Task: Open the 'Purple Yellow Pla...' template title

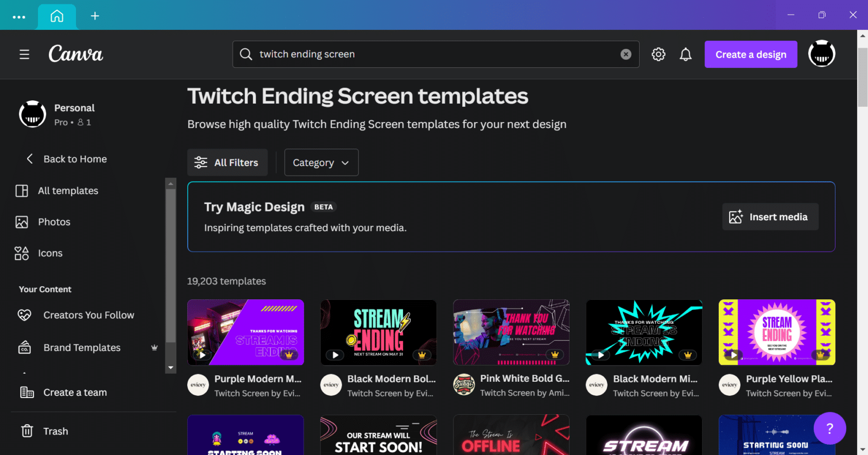Action: (789, 379)
